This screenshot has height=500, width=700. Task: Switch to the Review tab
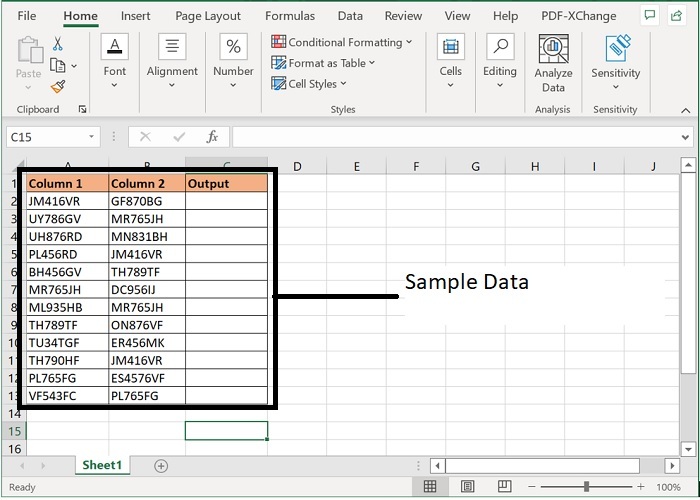pyautogui.click(x=403, y=16)
